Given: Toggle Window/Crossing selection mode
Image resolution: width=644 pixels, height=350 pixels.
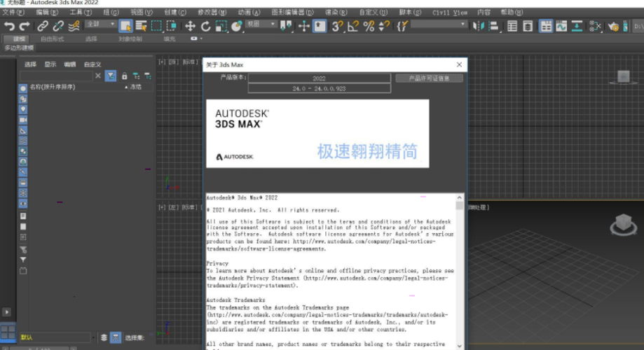Looking at the screenshot, I should [172, 27].
